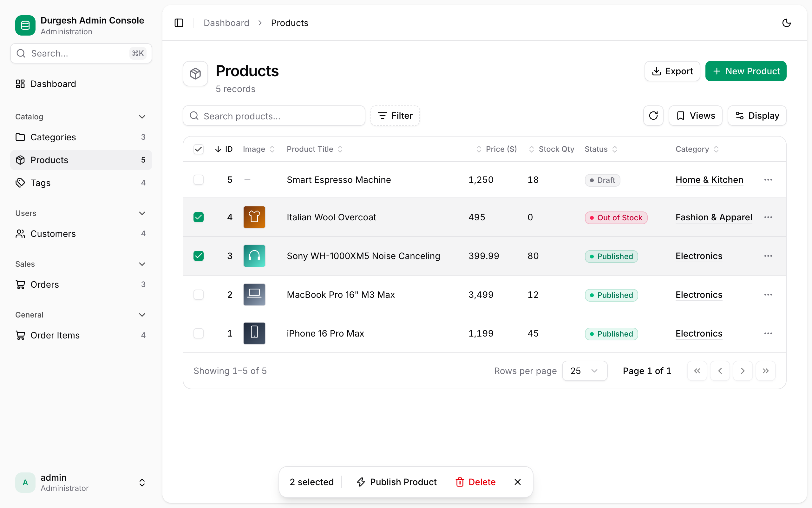This screenshot has width=812, height=508.
Task: Click the refresh table icon
Action: point(653,116)
